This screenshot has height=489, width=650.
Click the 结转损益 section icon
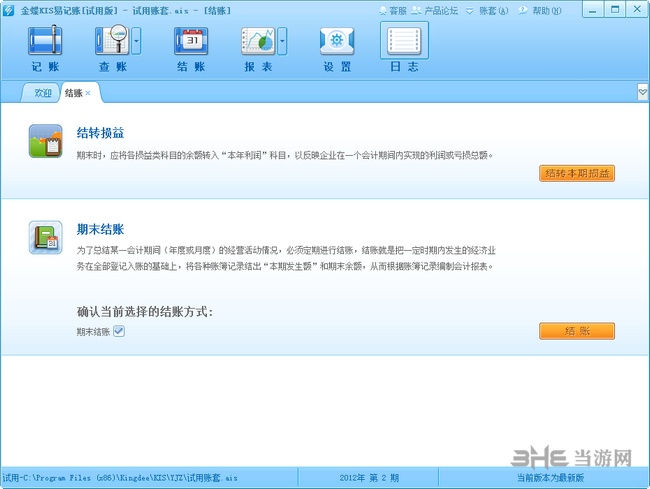coord(46,141)
